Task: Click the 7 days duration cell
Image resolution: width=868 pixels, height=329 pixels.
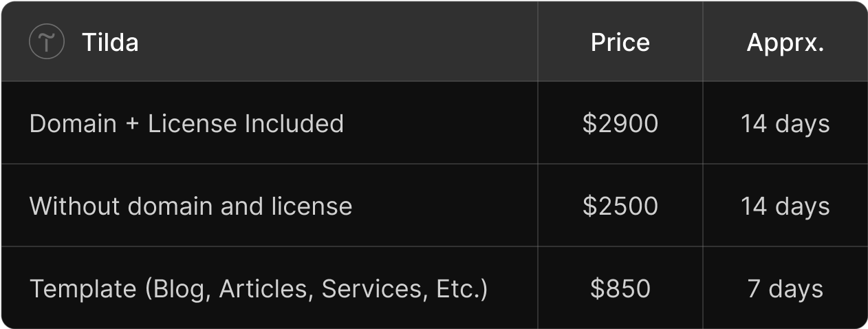Action: click(x=785, y=289)
